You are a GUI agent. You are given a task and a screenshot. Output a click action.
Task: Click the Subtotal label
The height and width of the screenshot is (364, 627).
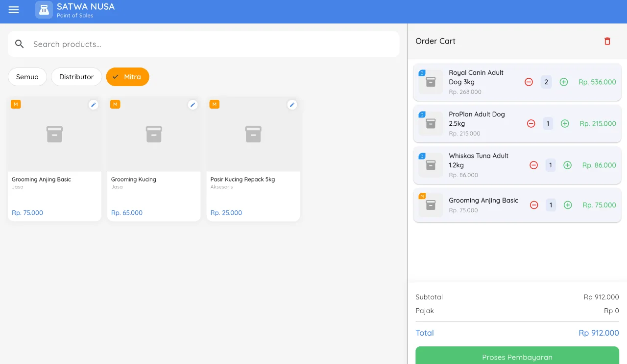coord(429,297)
